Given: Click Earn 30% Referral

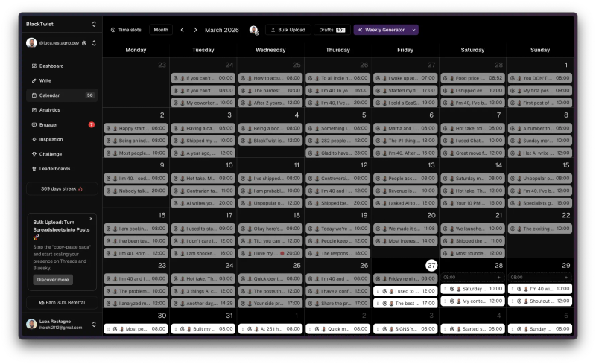Looking at the screenshot, I should [x=62, y=303].
